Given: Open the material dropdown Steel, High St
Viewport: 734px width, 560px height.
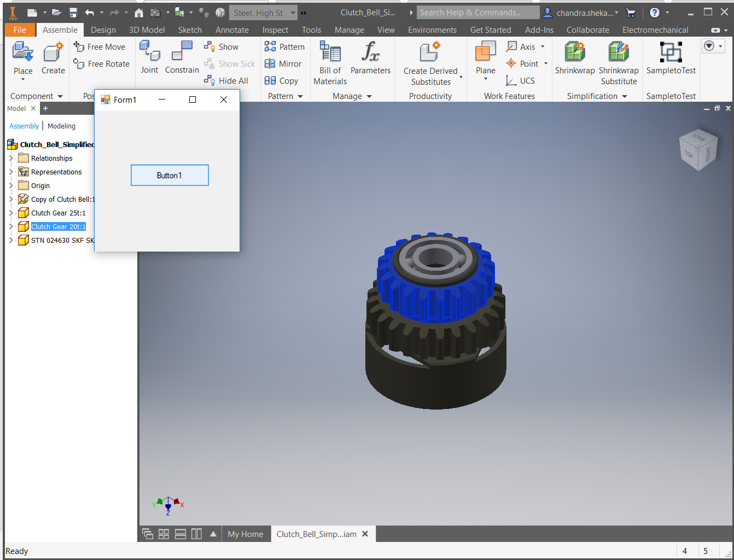Looking at the screenshot, I should [x=293, y=13].
